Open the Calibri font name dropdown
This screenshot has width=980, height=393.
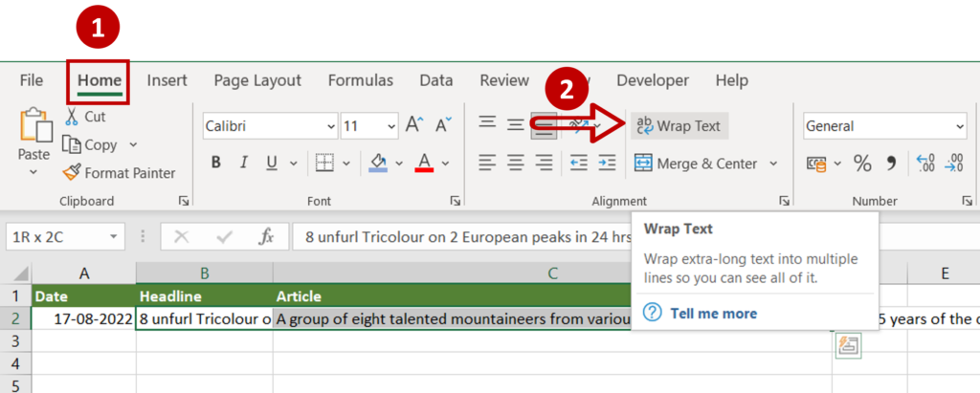point(331,126)
